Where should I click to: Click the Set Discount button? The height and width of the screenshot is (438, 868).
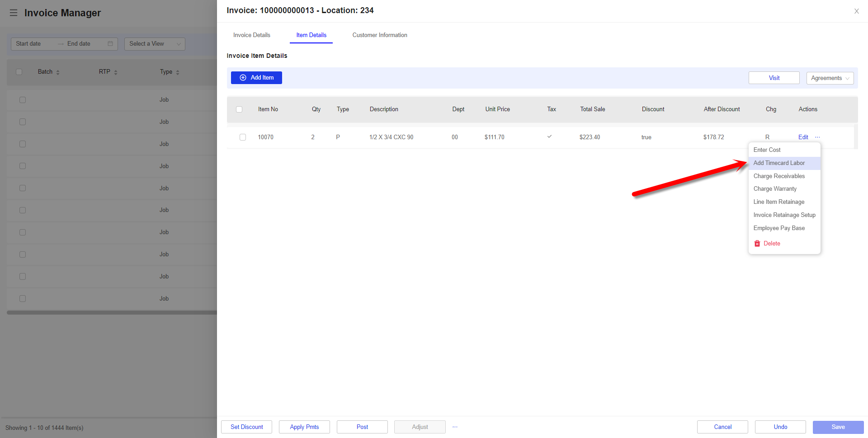pos(246,427)
